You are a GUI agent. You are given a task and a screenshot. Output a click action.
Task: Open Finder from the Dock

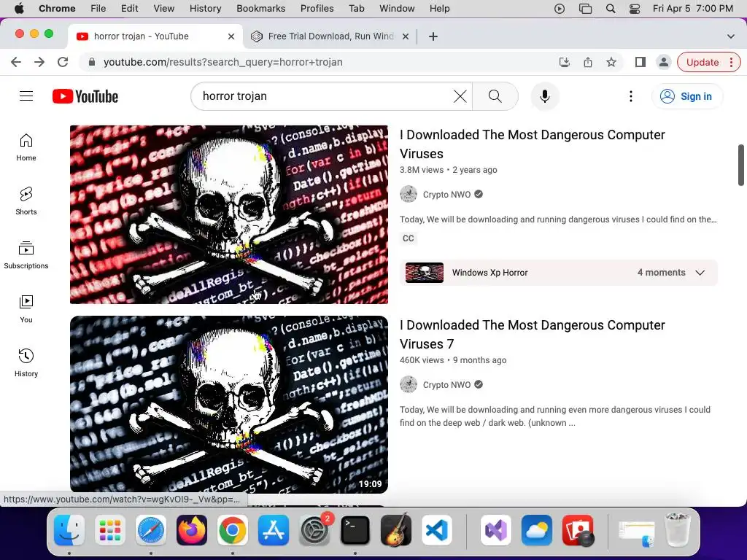[69, 530]
